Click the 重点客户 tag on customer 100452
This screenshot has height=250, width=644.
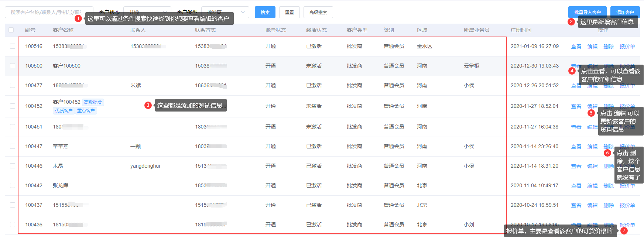[x=86, y=111]
